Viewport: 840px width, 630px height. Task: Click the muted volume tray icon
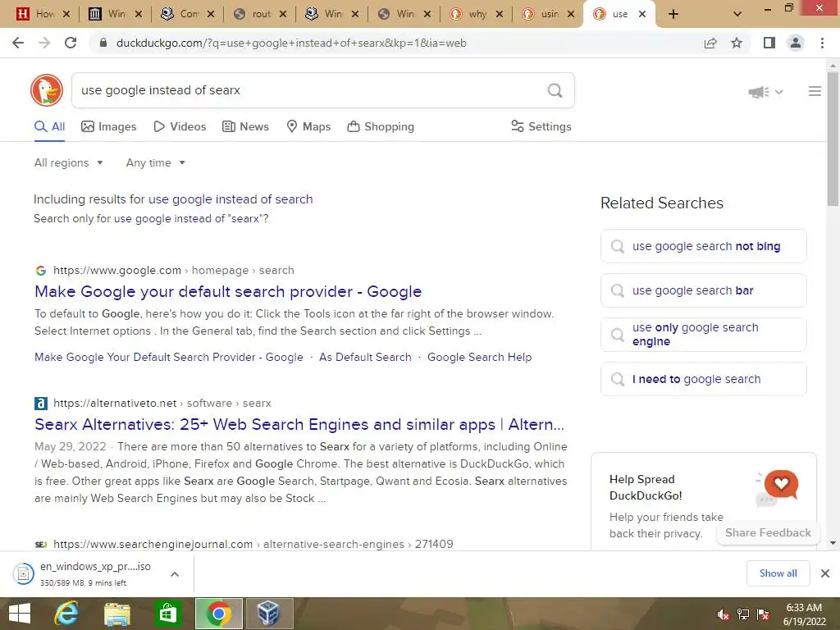(723, 614)
